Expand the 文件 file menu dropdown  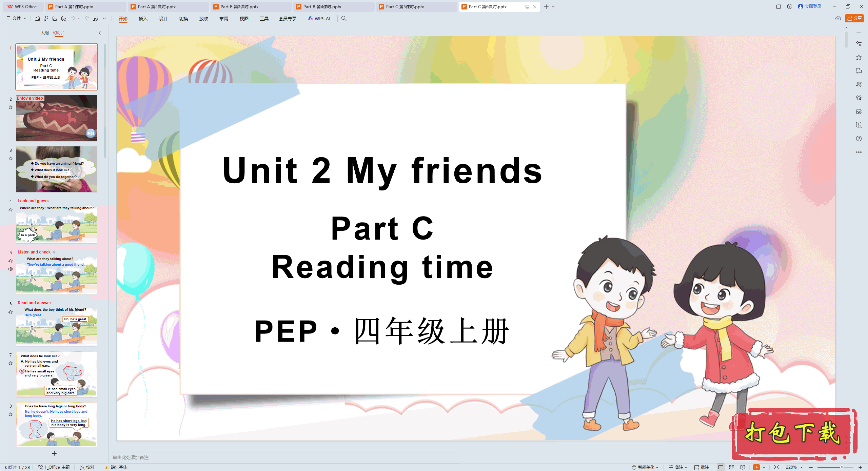point(16,18)
